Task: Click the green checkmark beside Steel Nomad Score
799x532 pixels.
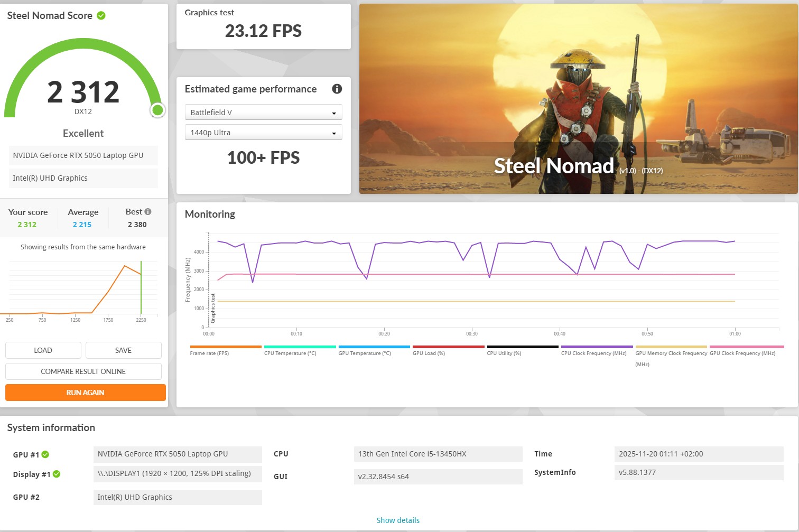Action: pos(101,16)
